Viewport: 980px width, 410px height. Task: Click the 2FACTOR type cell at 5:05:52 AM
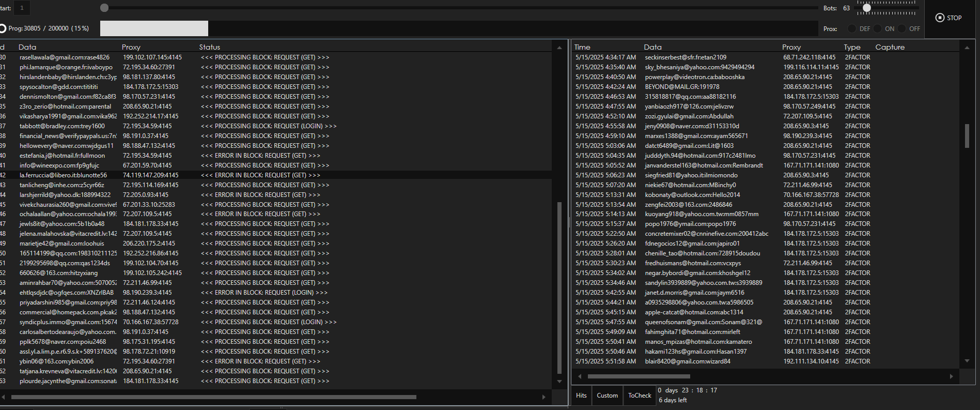(x=858, y=165)
